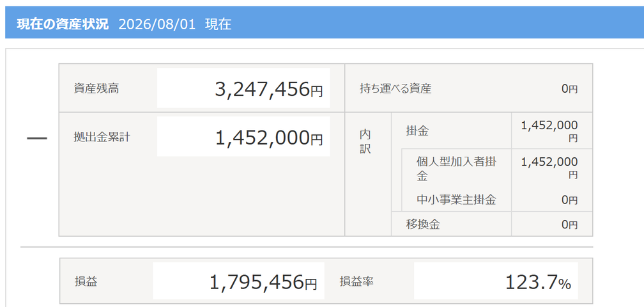The height and width of the screenshot is (307, 644).
Task: Select the 損益率 value 123.7%
Action: (x=538, y=282)
